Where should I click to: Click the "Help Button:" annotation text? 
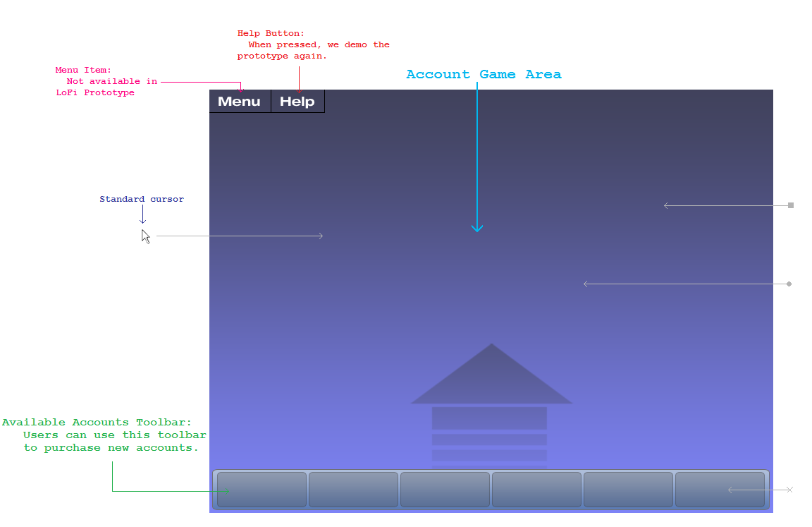pos(271,33)
